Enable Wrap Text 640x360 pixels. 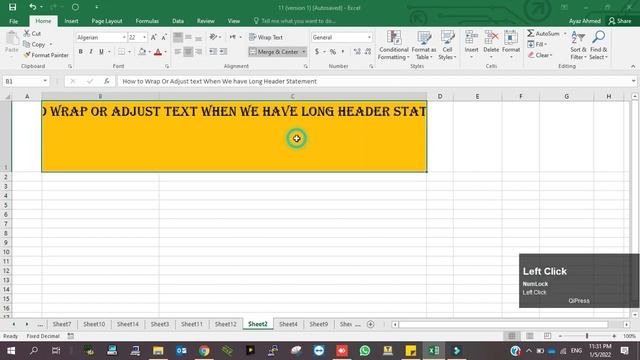266,37
